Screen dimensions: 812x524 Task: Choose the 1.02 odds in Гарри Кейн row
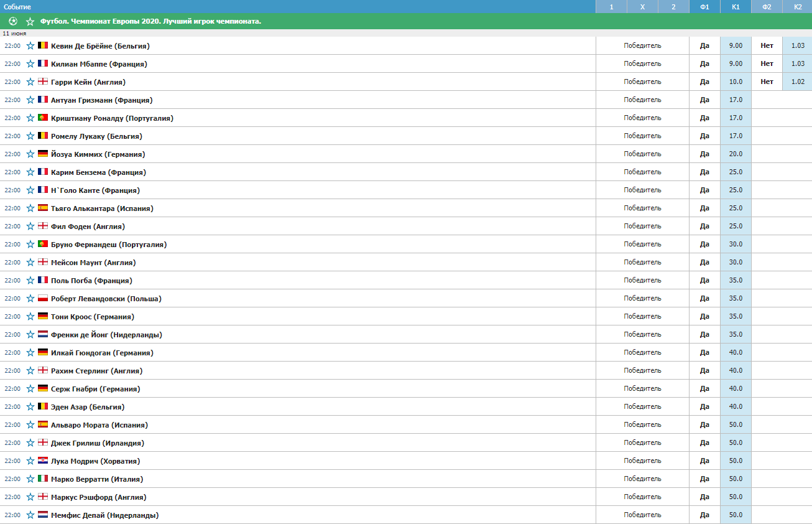click(798, 82)
